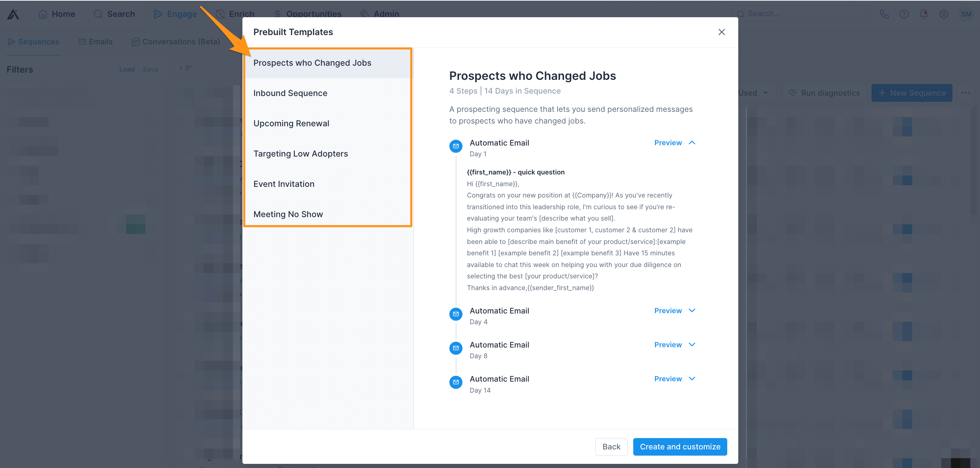This screenshot has height=468, width=980.
Task: Click the Back button
Action: tap(611, 447)
